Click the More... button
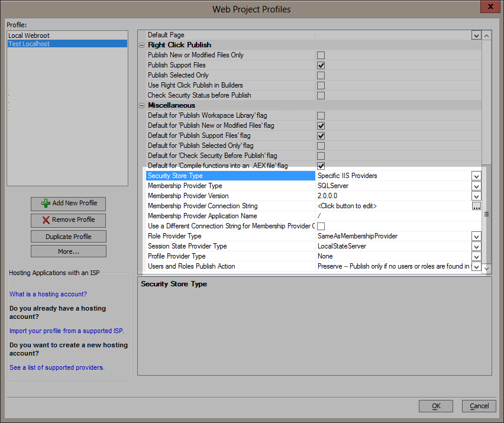Screen dimensions: 504x423 (x=68, y=251)
